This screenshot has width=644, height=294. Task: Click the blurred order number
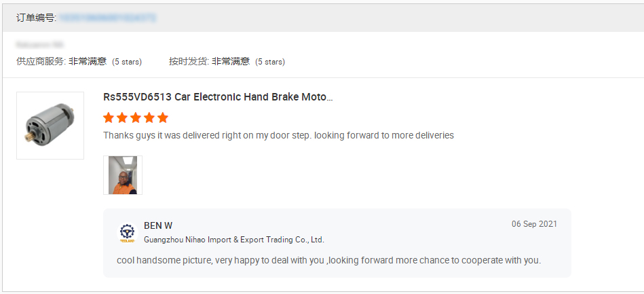click(107, 18)
